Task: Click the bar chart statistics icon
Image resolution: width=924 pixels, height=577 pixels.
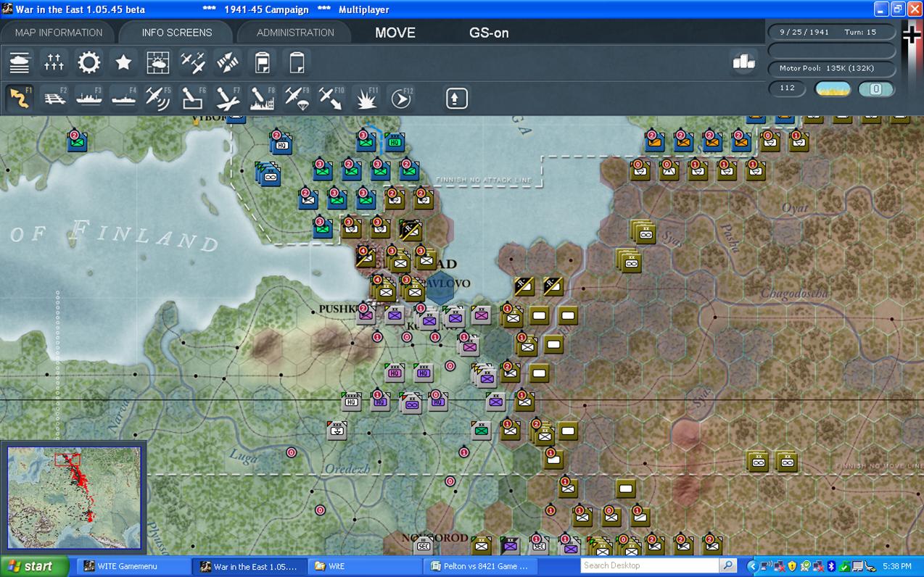Action: click(x=743, y=62)
